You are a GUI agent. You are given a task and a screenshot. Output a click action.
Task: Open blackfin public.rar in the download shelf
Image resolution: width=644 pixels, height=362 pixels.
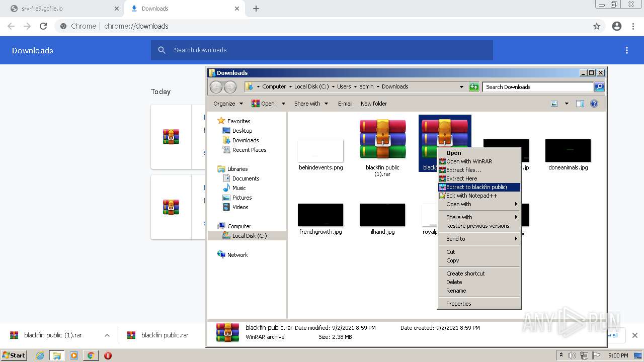pos(158,335)
